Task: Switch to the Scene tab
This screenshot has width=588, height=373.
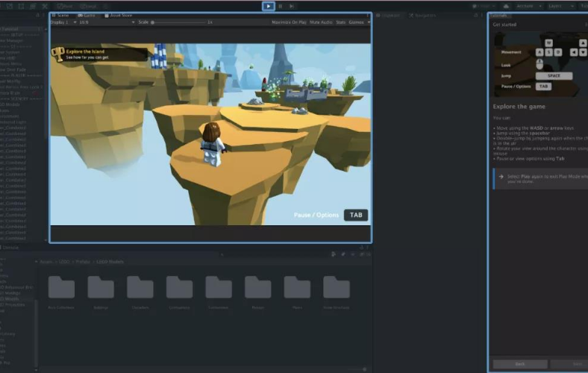Action: point(60,16)
